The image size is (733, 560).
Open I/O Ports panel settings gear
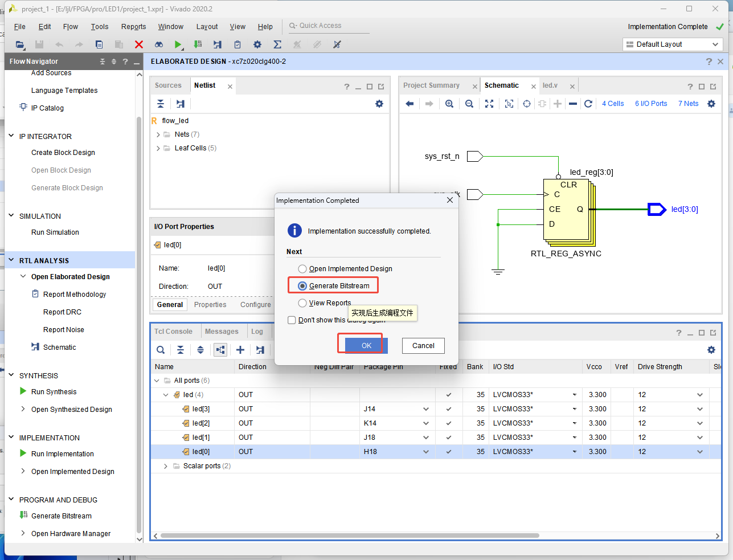coord(711,350)
